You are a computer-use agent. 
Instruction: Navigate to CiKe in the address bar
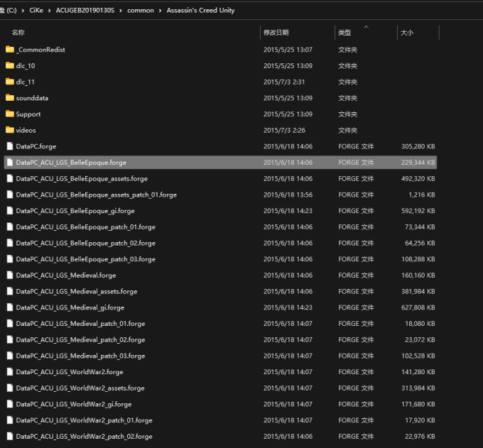[36, 11]
